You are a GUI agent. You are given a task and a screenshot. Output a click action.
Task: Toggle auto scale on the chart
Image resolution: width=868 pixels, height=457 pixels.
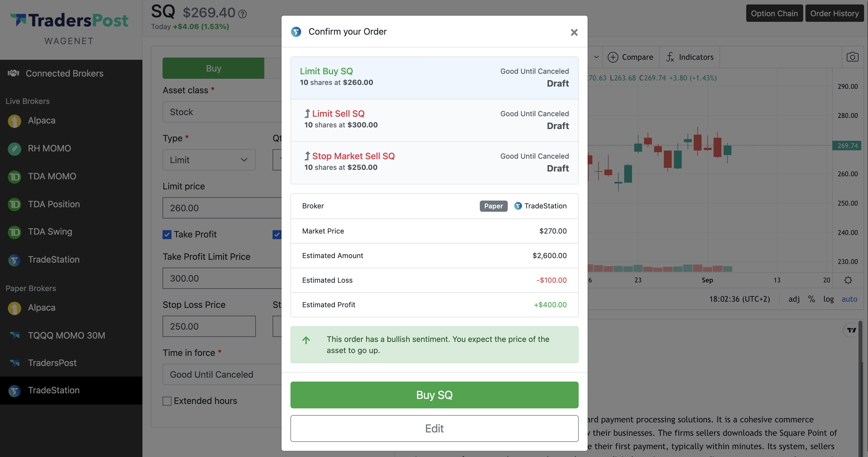(x=849, y=299)
